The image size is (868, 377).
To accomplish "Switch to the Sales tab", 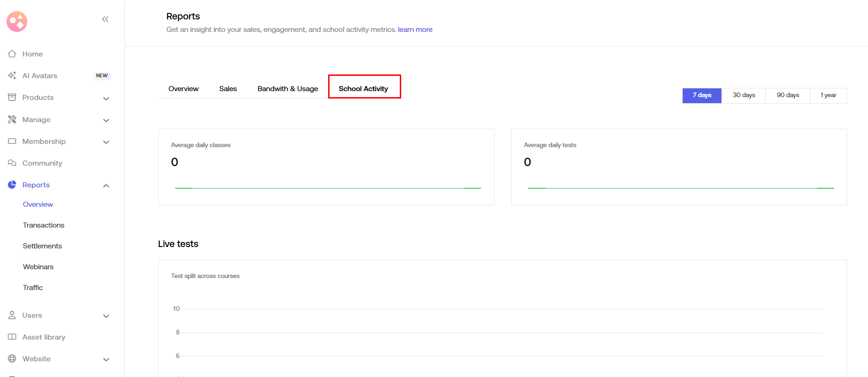I will coord(228,89).
